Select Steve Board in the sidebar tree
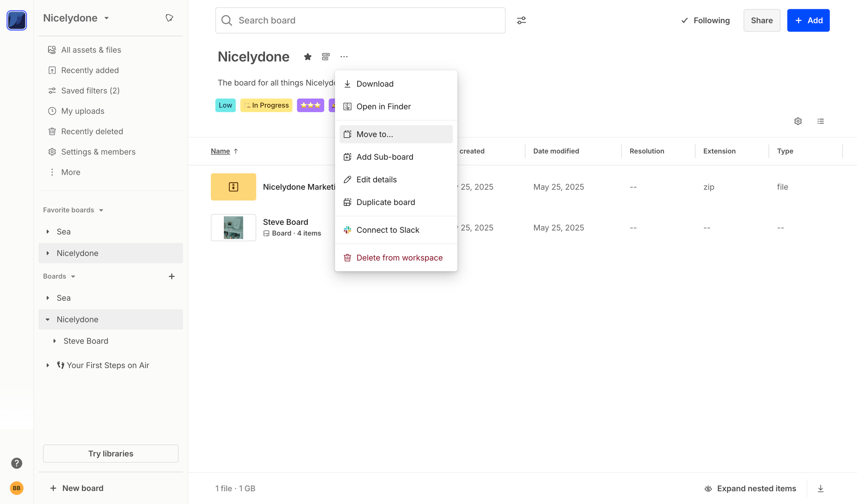The height and width of the screenshot is (504, 857). tap(86, 341)
